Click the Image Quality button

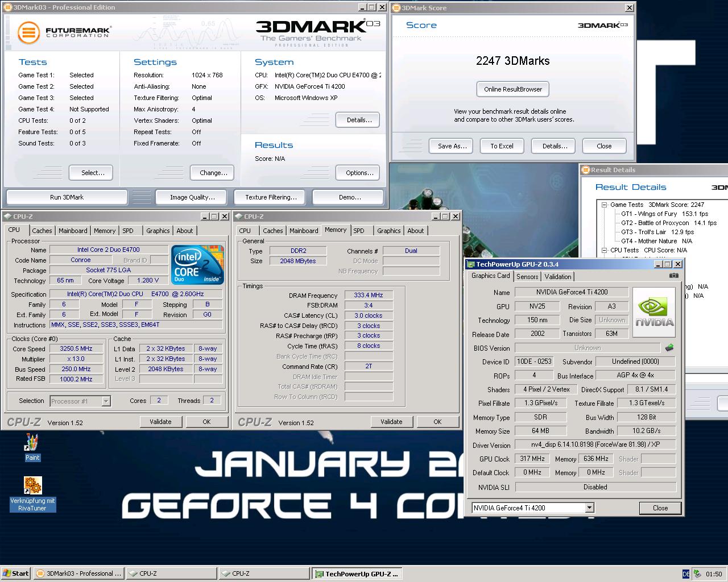[x=192, y=197]
